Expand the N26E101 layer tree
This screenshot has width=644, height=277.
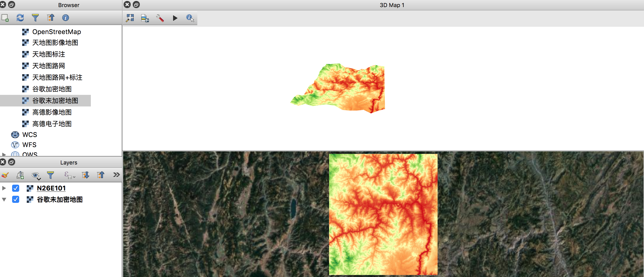tap(4, 188)
